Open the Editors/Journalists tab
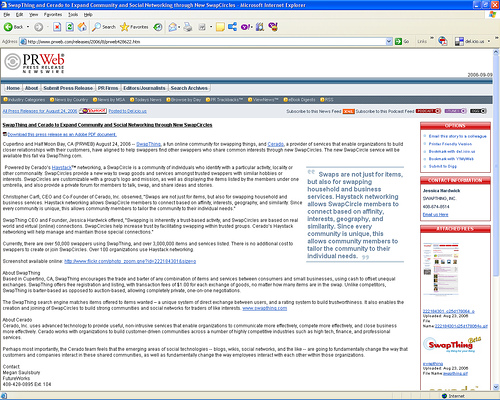This screenshot has width=500, height=400. point(144,88)
